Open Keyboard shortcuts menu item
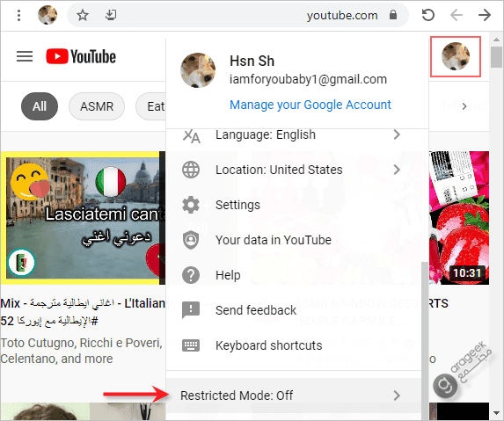The image size is (504, 421). 294,345
